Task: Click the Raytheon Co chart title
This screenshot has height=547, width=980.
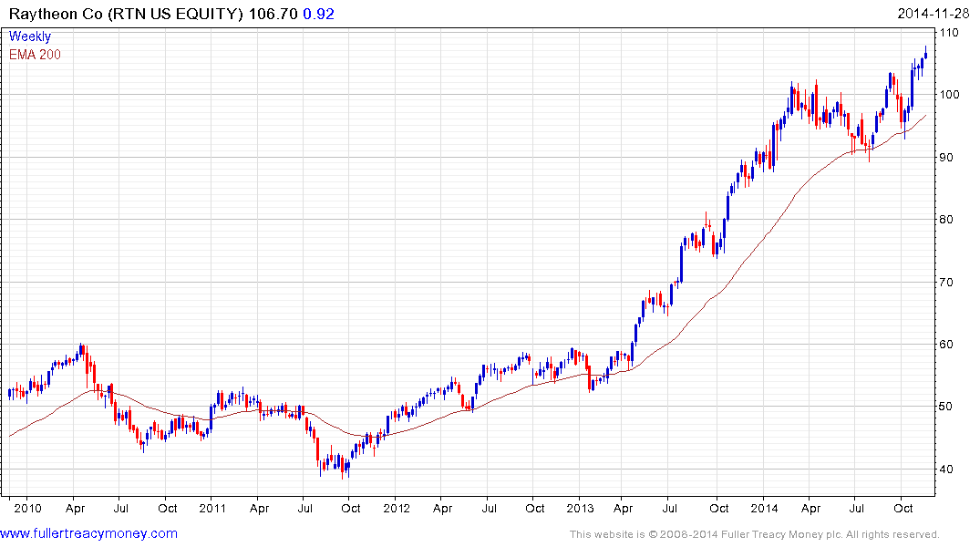Action: coord(126,14)
